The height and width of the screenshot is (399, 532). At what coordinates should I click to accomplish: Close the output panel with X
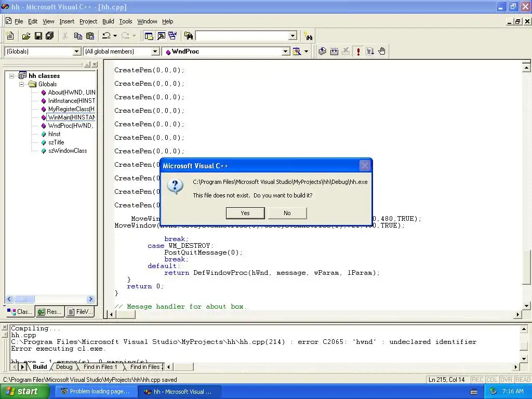click(x=4, y=327)
